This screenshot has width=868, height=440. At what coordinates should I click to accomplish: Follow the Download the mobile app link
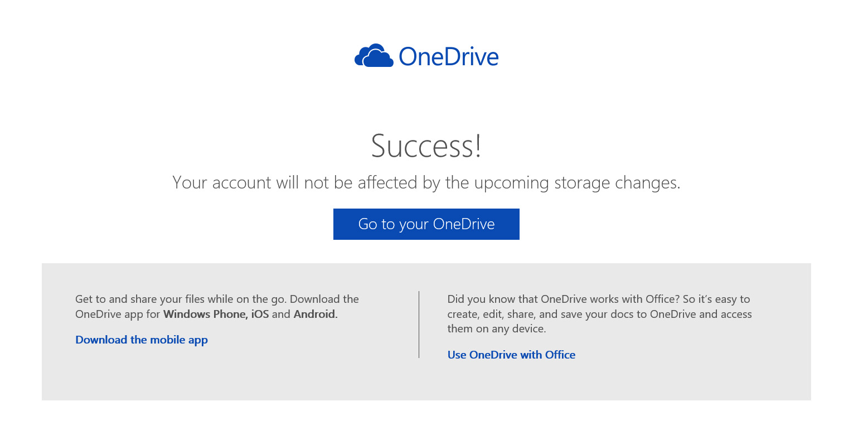click(x=142, y=340)
